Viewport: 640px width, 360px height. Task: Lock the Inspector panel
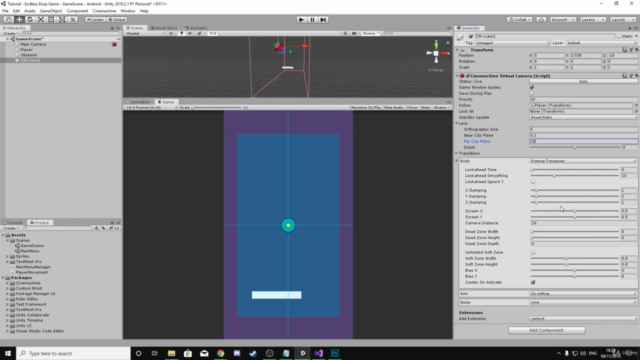(x=630, y=28)
